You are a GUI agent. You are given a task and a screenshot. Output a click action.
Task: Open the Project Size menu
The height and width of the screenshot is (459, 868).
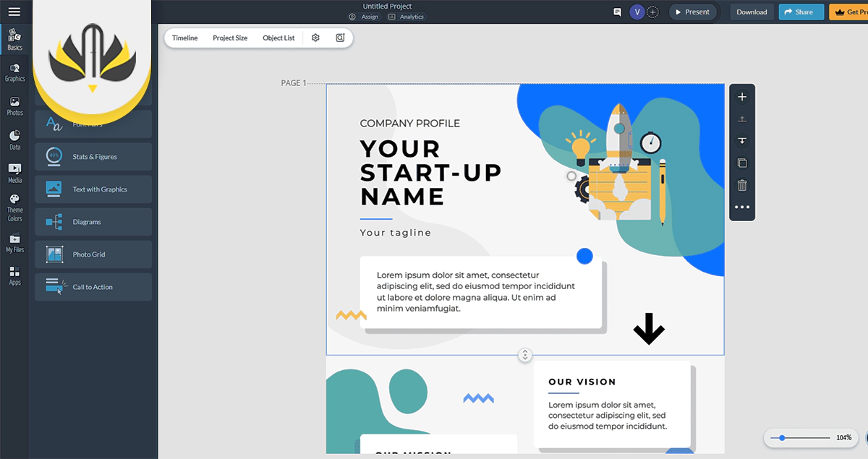click(x=230, y=38)
